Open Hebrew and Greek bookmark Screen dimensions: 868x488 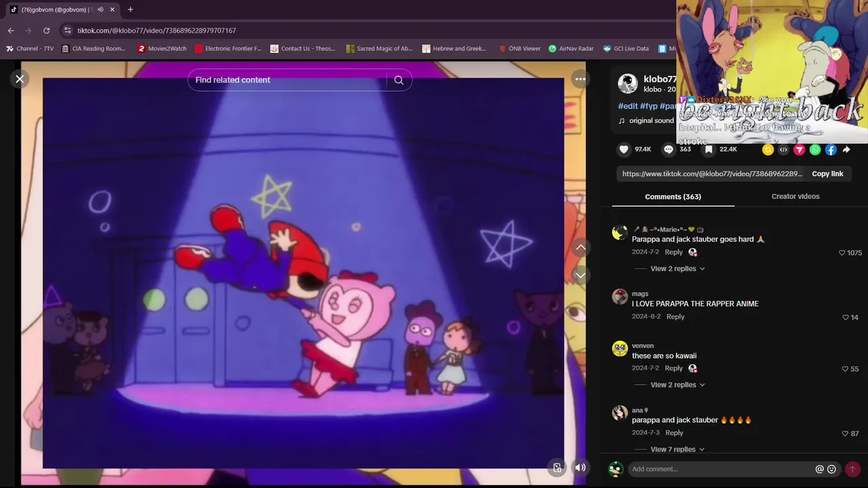pos(454,49)
